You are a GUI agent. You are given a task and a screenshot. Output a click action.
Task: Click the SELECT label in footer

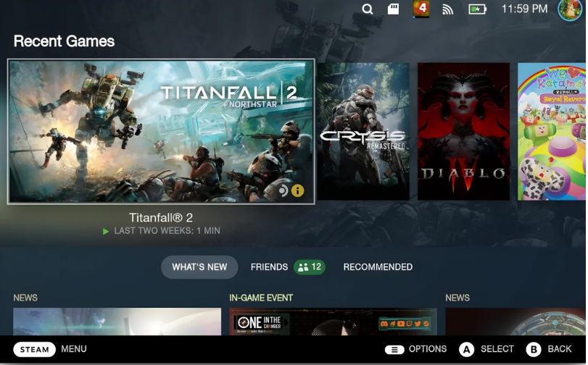tap(497, 349)
